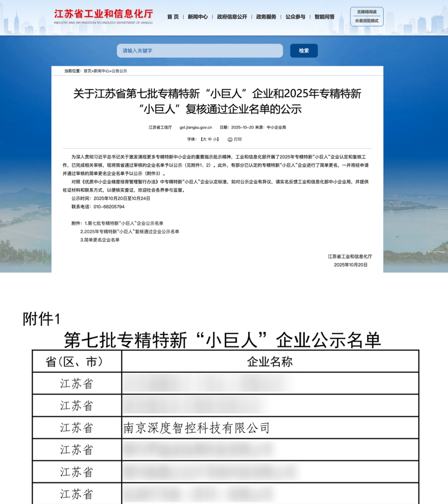Open attachment 3 简单更名企业名单
Image resolution: width=448 pixels, height=504 pixels.
tap(100, 240)
